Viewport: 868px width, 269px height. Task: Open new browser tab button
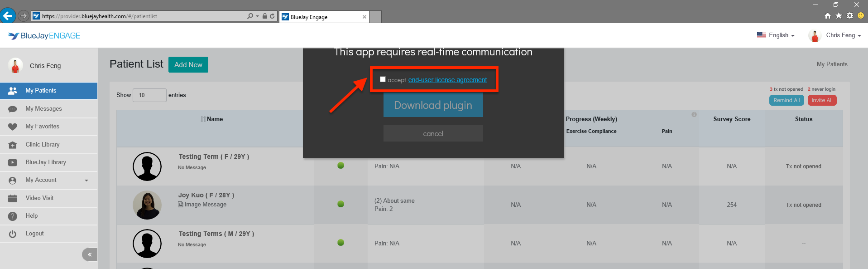pos(375,17)
